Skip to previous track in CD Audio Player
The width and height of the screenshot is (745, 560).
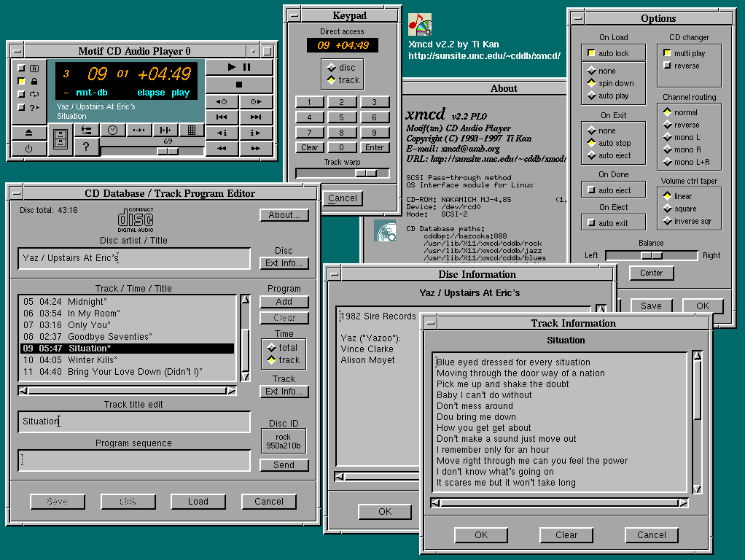click(222, 117)
